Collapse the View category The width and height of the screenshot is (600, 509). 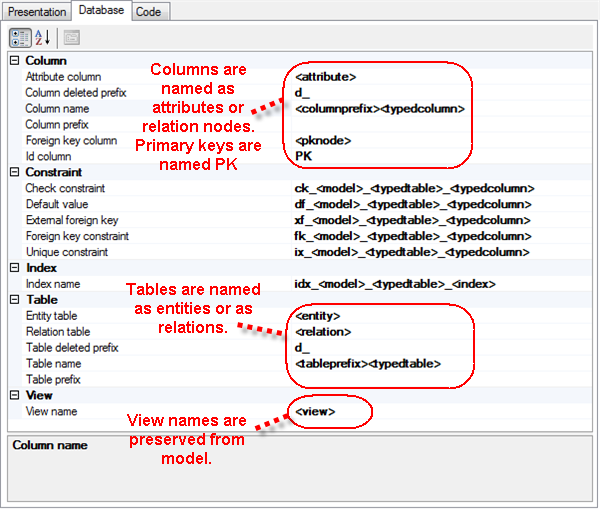[14, 396]
